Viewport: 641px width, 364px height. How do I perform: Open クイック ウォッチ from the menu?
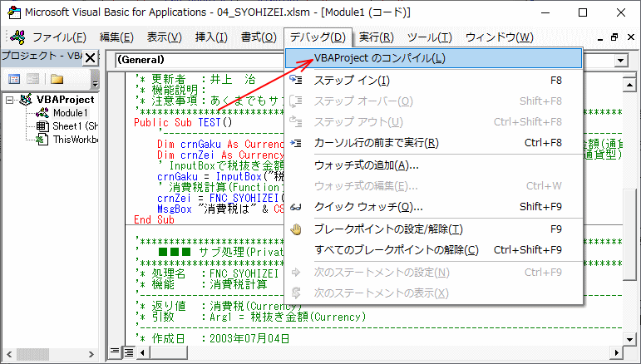(433, 207)
